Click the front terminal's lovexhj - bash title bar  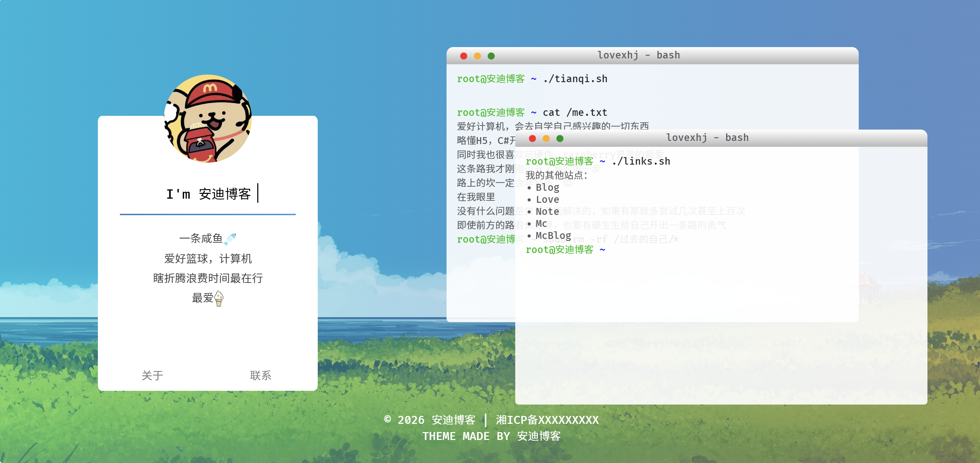[721, 138]
